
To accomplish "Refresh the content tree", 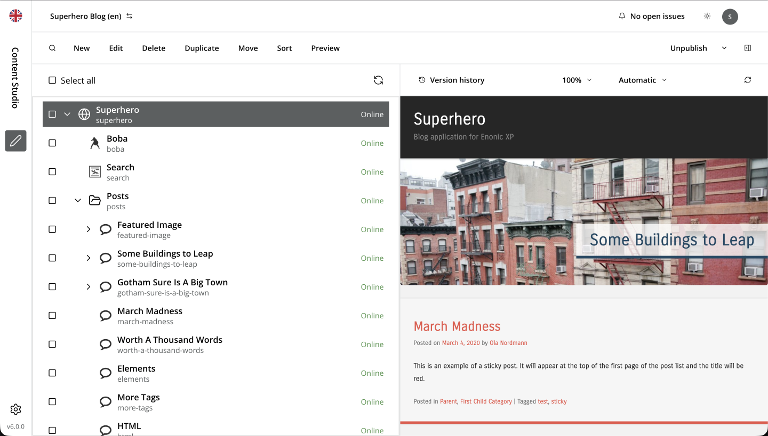I will pos(378,80).
